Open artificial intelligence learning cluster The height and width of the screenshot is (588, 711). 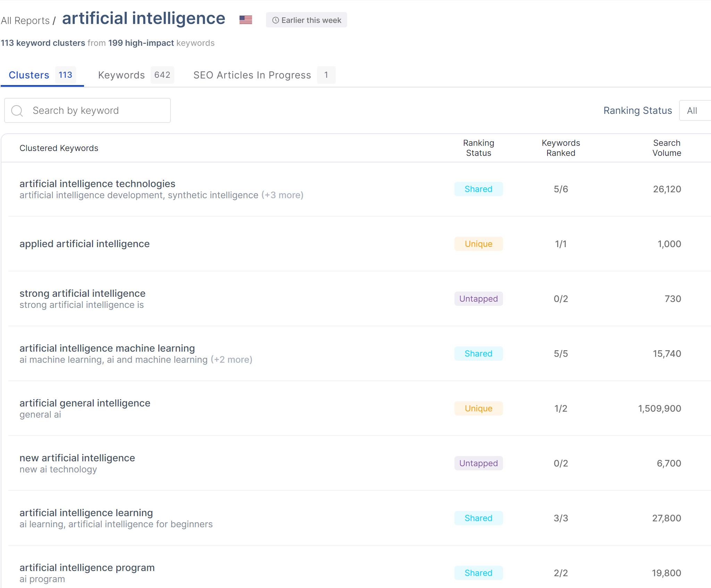[86, 513]
